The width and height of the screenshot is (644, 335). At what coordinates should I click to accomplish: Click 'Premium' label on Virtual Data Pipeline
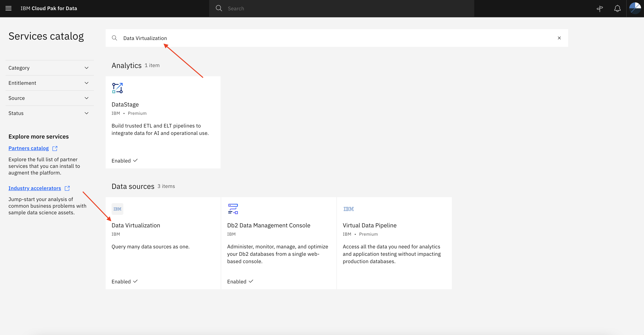[x=368, y=234]
